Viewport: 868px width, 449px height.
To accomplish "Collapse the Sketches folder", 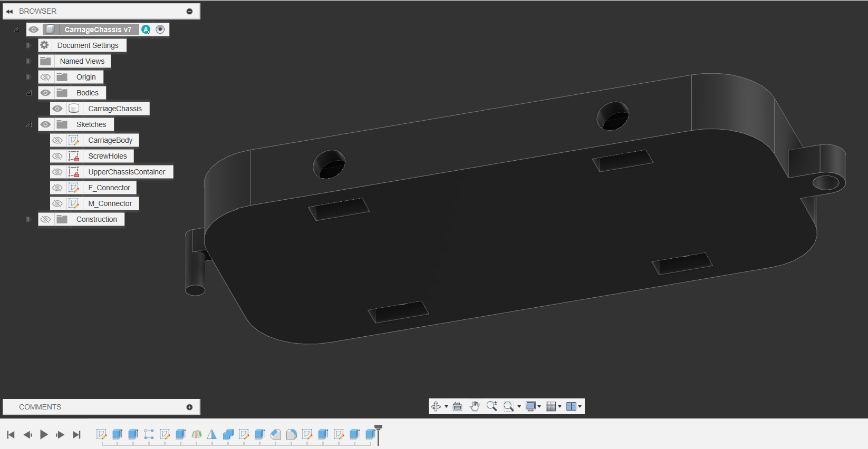I will (29, 124).
